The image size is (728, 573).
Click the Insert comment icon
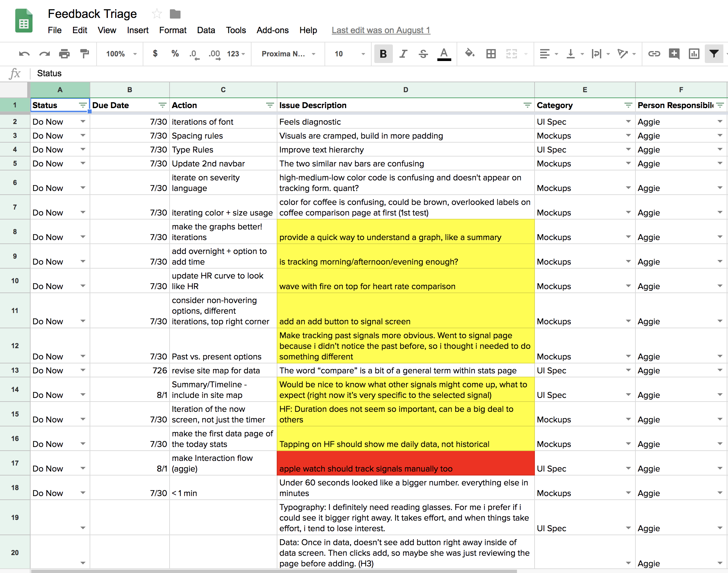[674, 54]
